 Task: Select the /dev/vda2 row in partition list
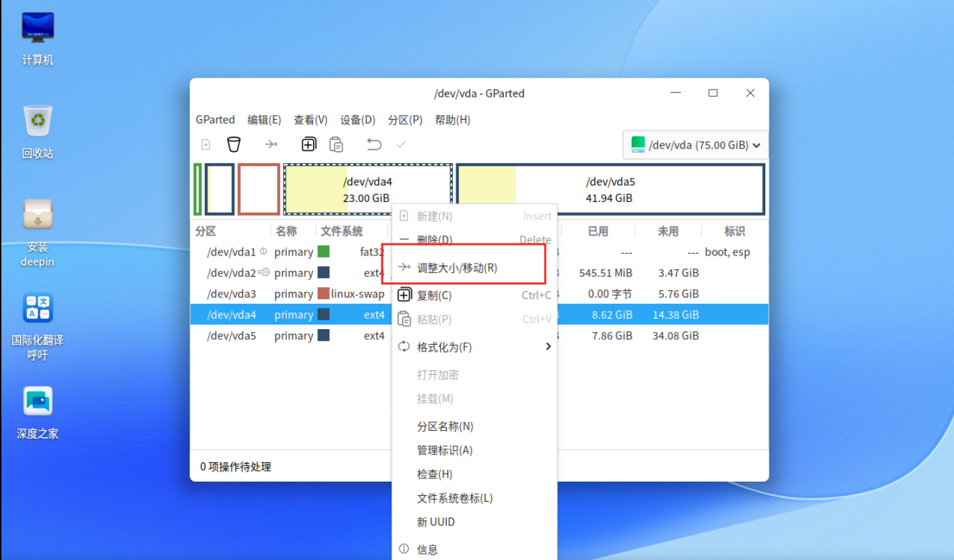pyautogui.click(x=479, y=273)
